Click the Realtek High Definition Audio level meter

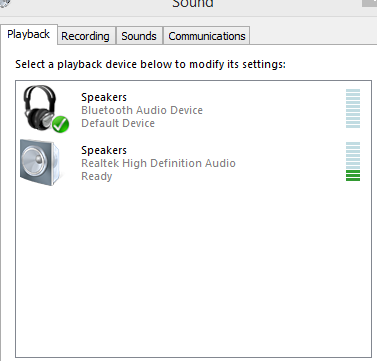(x=353, y=162)
